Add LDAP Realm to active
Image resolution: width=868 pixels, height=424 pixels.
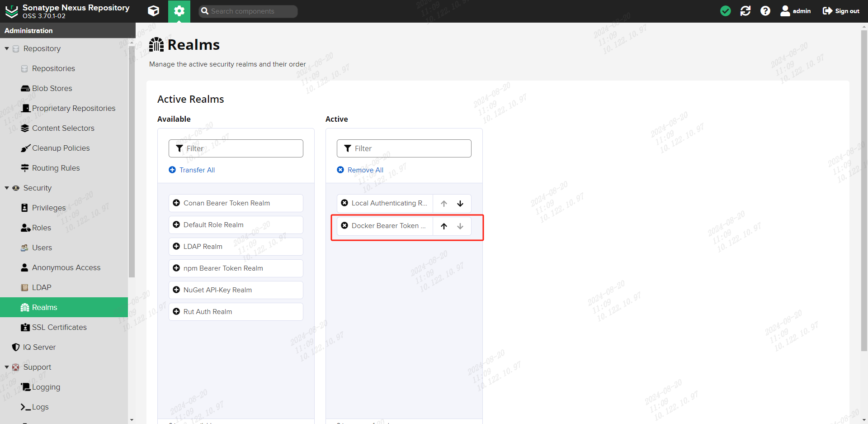point(236,247)
